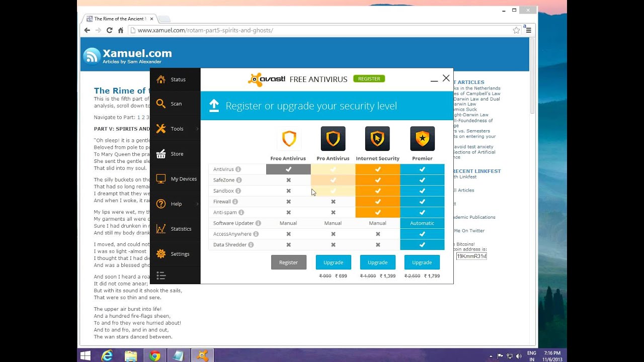Viewport: 644px width, 362px height.
Task: Click info icon next to Firewall
Action: [235, 202]
